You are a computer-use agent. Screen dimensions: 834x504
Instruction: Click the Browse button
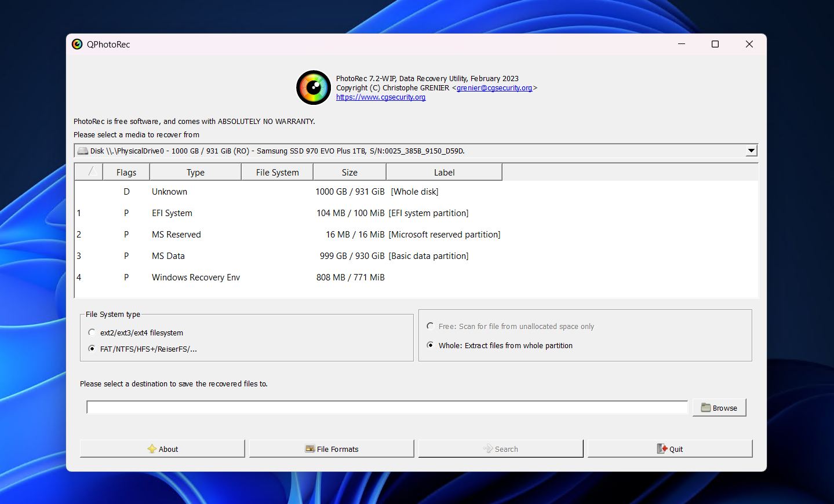click(x=719, y=407)
